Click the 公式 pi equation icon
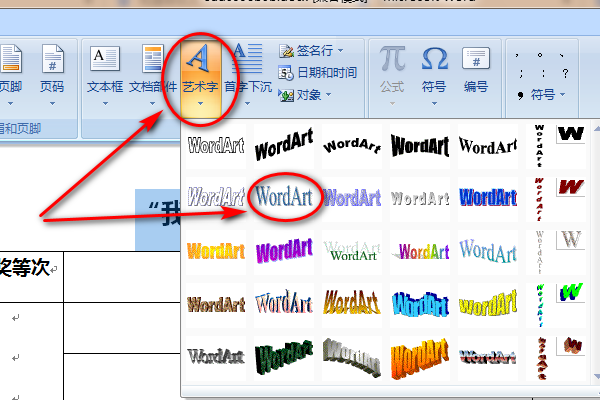The image size is (600, 400). pyautogui.click(x=392, y=59)
